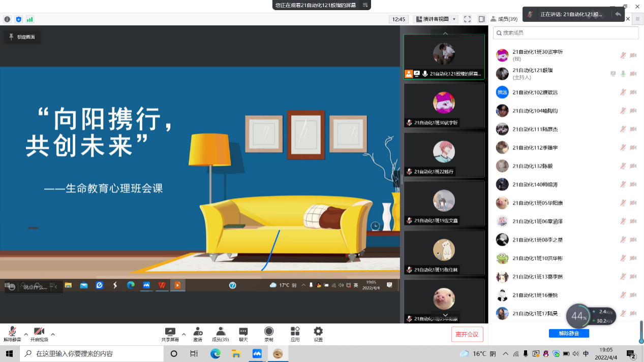Screen dimensions: 644x362
Task: Click the members list scrollbar
Action: click(641, 332)
